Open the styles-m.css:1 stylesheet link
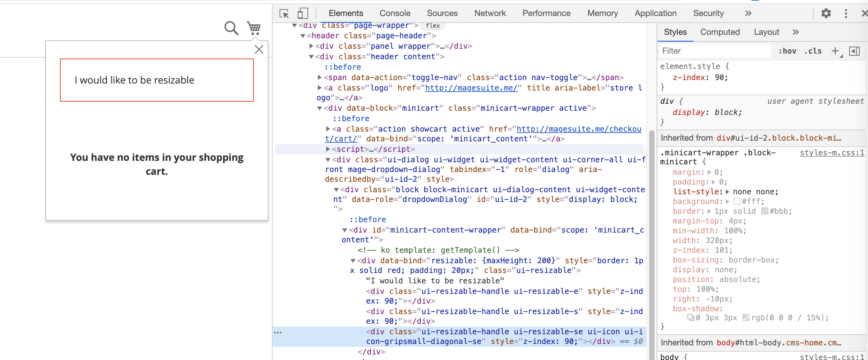Screen dimensions: 868x360 pyautogui.click(x=832, y=152)
